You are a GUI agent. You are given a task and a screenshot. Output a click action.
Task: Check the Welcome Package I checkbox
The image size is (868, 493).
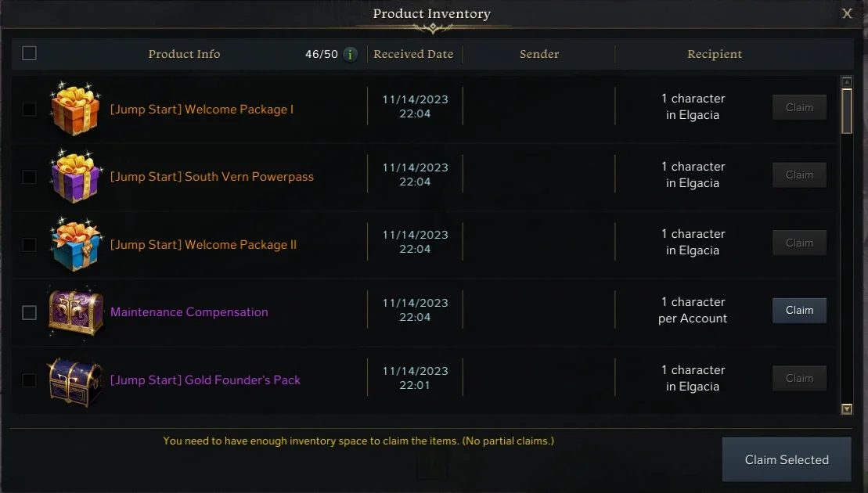click(29, 109)
